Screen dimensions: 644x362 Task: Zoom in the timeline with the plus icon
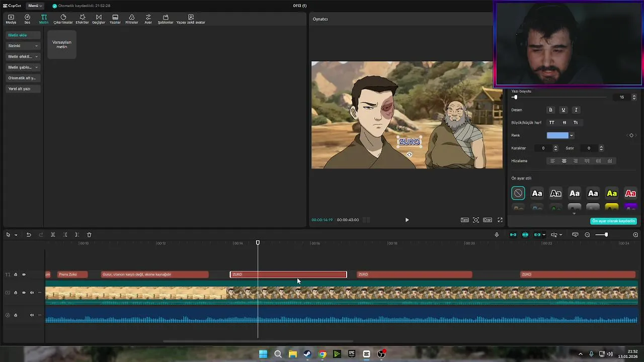click(x=635, y=235)
